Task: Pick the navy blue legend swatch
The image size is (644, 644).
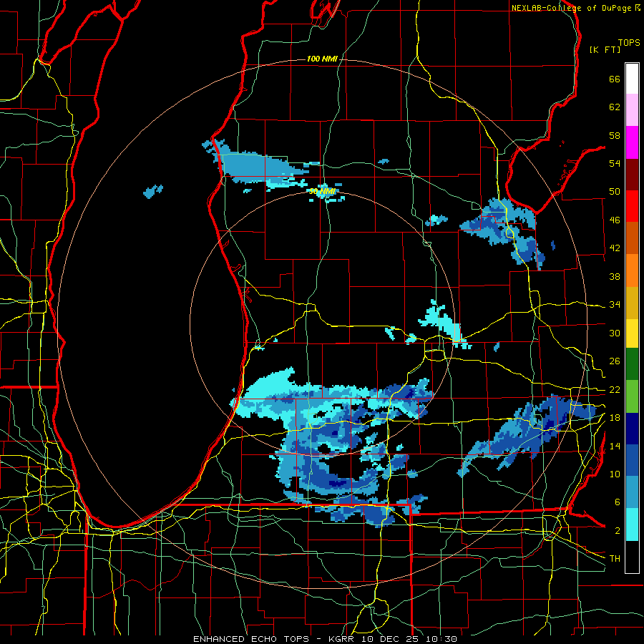Action: click(x=632, y=429)
